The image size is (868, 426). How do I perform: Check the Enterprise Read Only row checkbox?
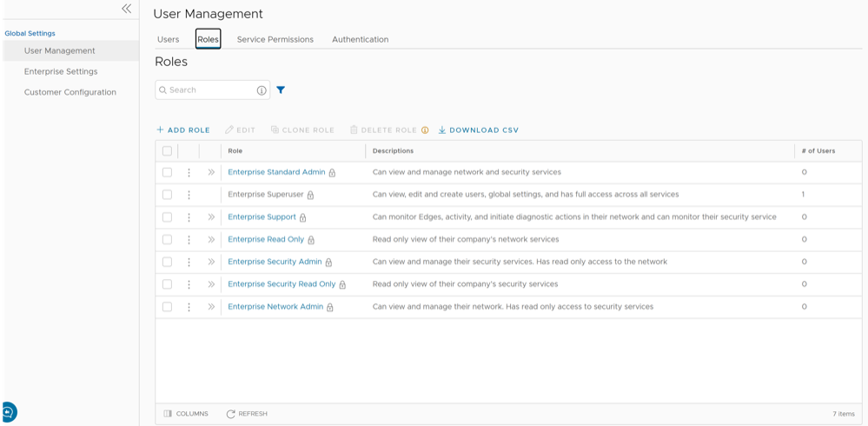167,239
